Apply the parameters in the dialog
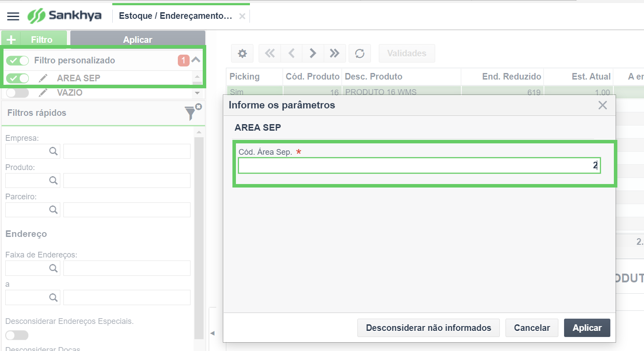Image resolution: width=644 pixels, height=351 pixels. point(587,328)
